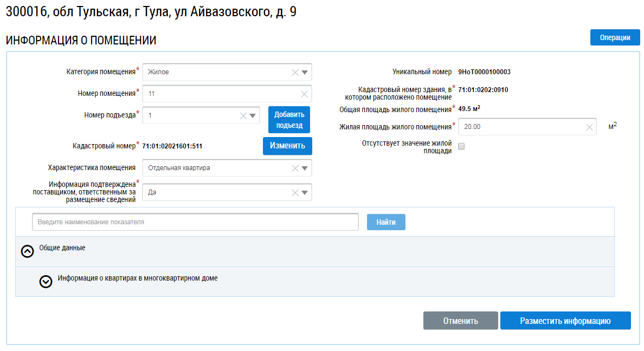Clear the 'Информация подтверждена' Да value
The width and height of the screenshot is (644, 351).
295,193
